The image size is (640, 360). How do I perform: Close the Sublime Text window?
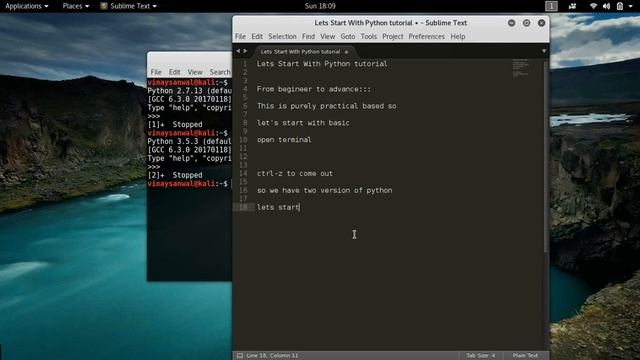[x=542, y=23]
